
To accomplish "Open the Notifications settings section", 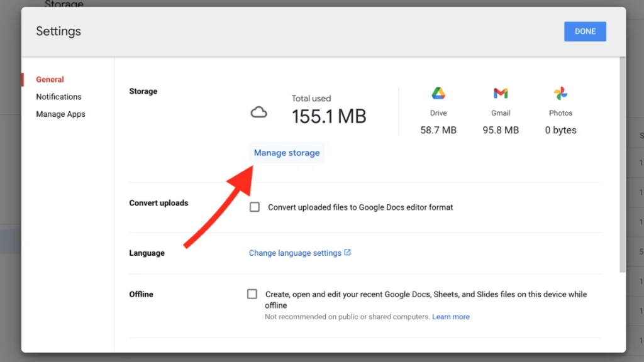I will coord(58,96).
